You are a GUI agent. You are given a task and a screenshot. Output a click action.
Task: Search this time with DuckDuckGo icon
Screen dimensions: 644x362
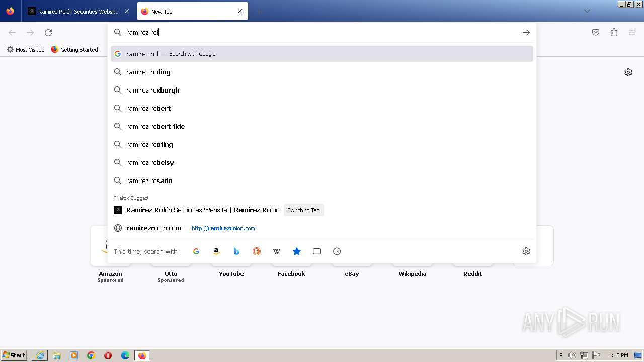(x=257, y=251)
